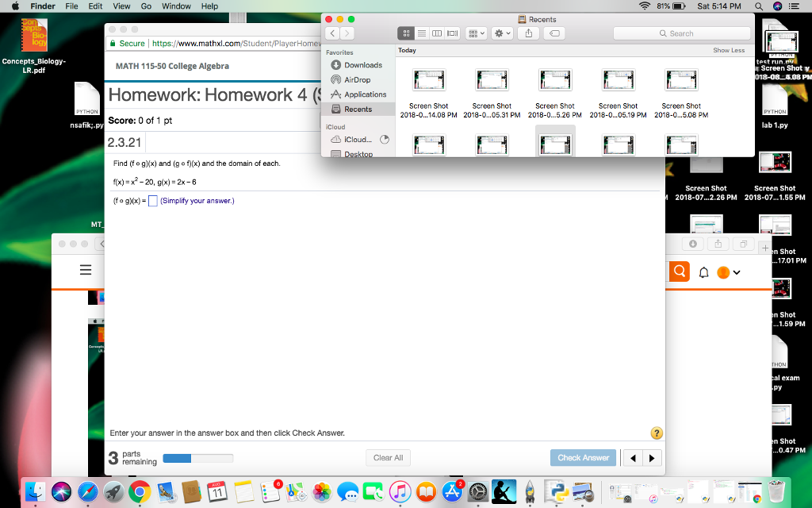Click the Wi-Fi status icon

tap(644, 6)
